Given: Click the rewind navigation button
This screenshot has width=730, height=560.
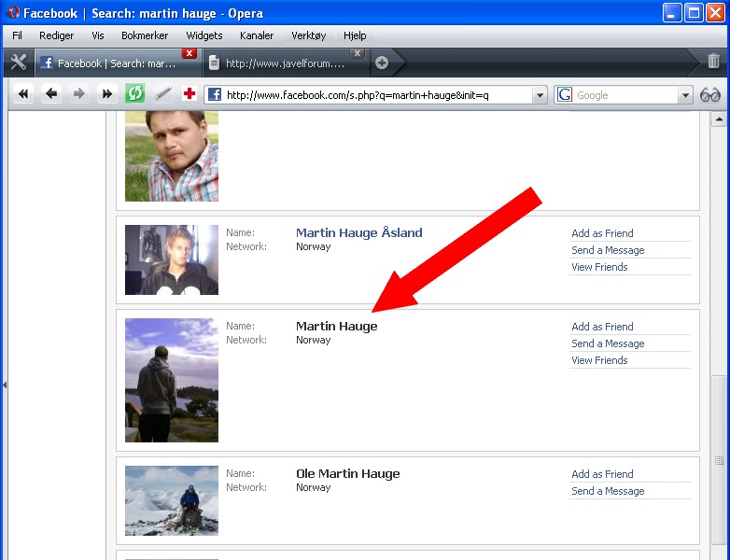Looking at the screenshot, I should (x=23, y=94).
